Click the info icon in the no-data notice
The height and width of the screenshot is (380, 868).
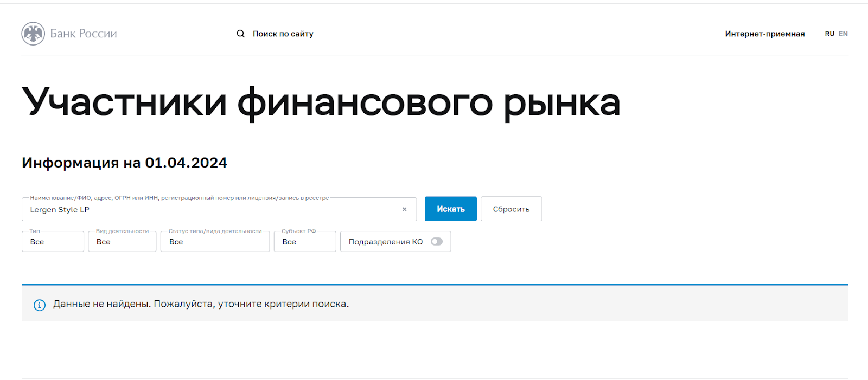pos(40,305)
